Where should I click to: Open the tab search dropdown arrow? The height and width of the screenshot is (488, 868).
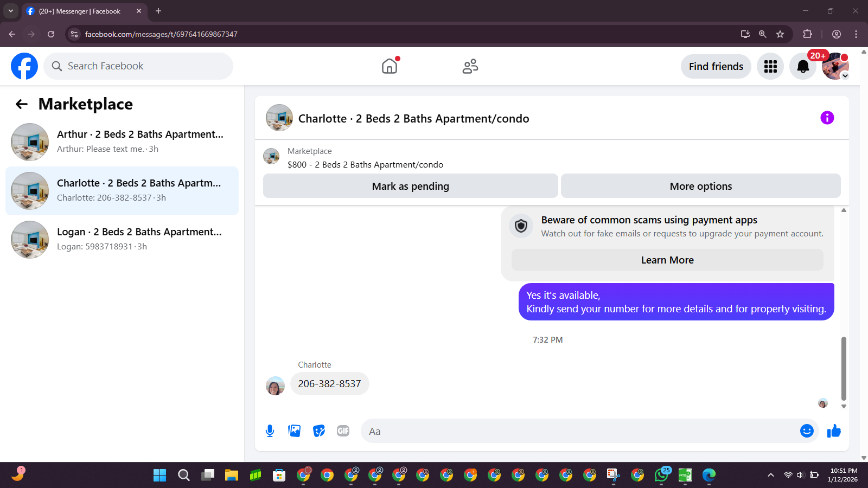11,11
